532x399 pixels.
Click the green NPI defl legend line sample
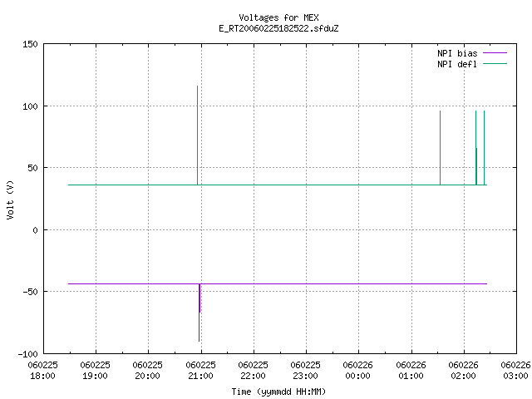(x=495, y=64)
